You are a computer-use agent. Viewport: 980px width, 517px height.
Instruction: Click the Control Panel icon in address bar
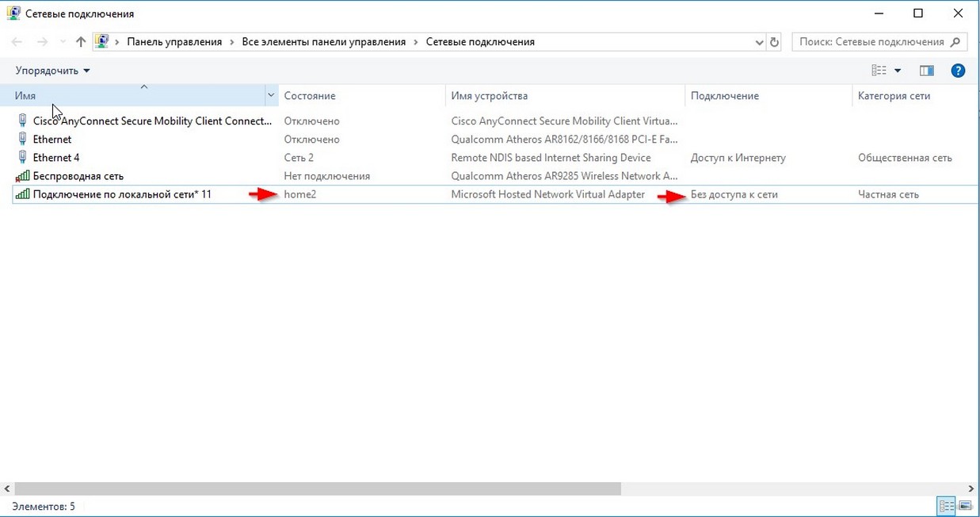pyautogui.click(x=102, y=42)
